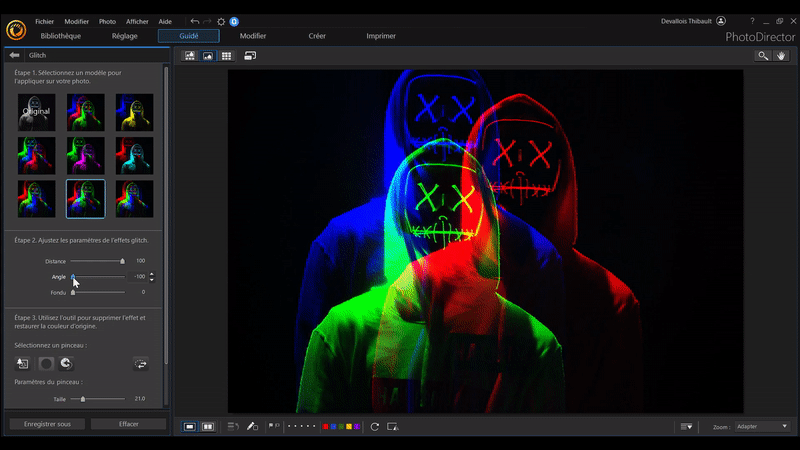Open the Afficher menu
The image size is (800, 450).
pos(137,21)
